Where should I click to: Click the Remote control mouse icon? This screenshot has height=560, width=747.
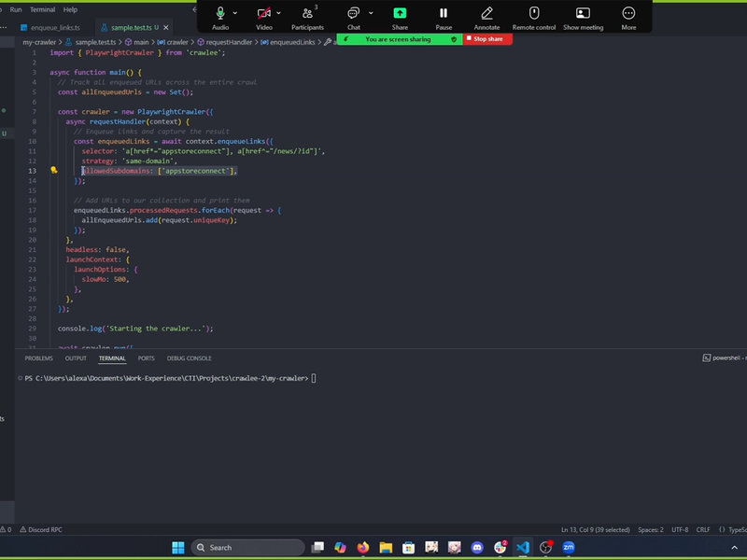pos(534,14)
